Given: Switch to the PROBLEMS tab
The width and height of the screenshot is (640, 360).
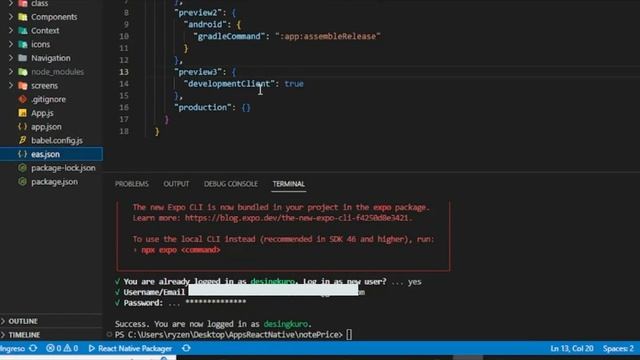Looking at the screenshot, I should pyautogui.click(x=131, y=184).
